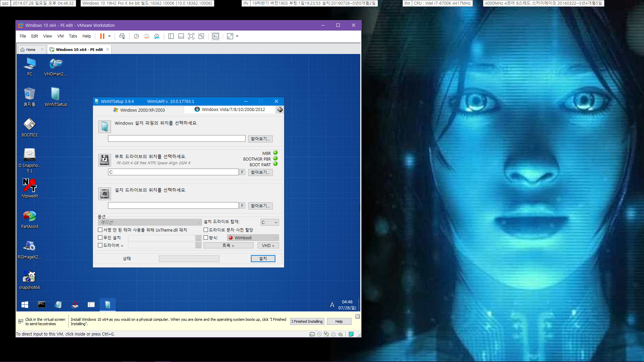This screenshot has height=362, width=644.
Task: Click 상태 progress bar area
Action: 189,258
